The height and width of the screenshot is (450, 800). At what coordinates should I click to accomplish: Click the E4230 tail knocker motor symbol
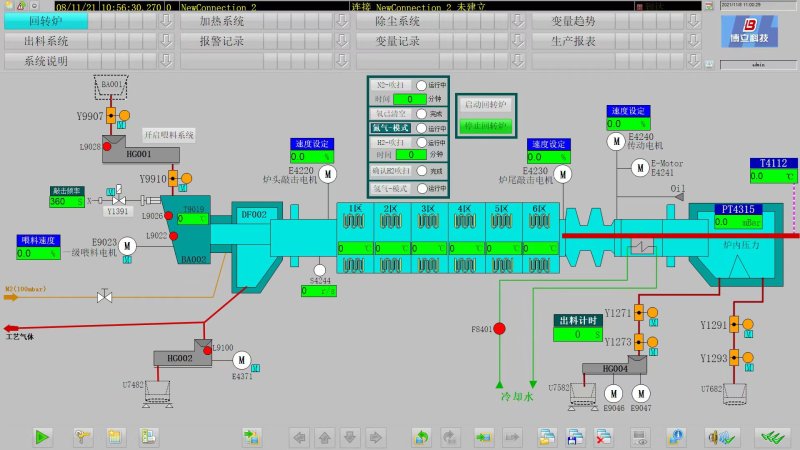563,175
